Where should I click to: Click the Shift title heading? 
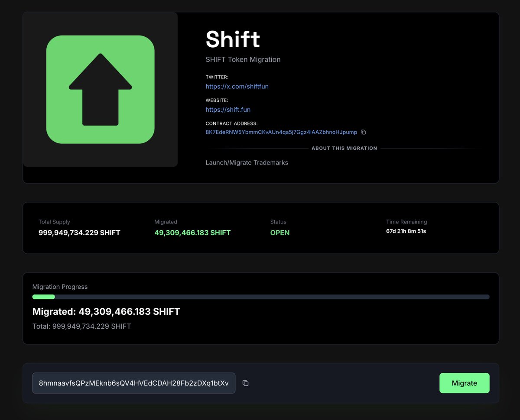pos(233,39)
